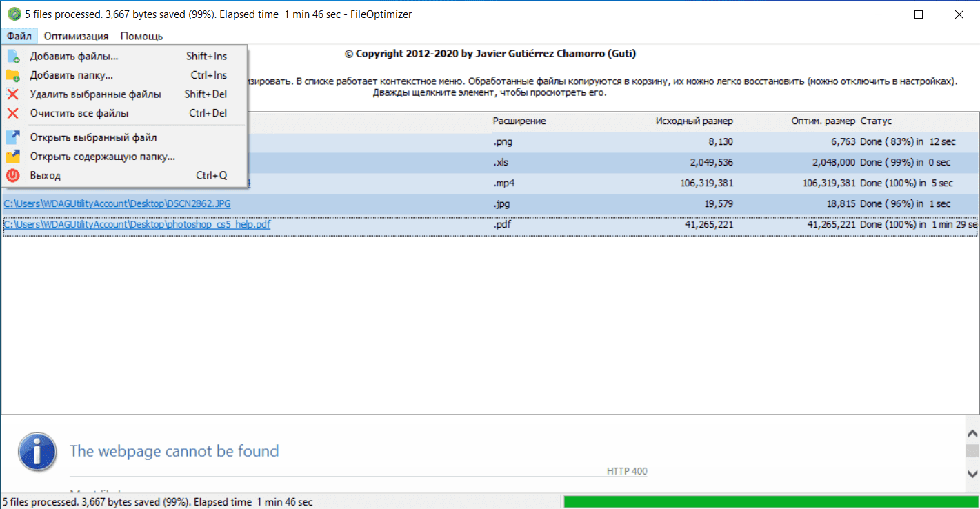The image size is (980, 509).
Task: Click the red power icon for Выход
Action: tap(13, 176)
